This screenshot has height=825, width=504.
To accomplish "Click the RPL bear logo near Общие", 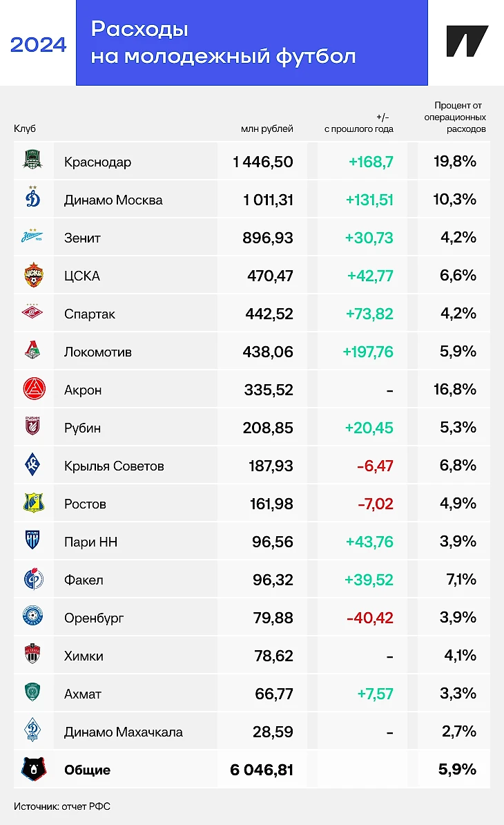I will click(x=34, y=769).
